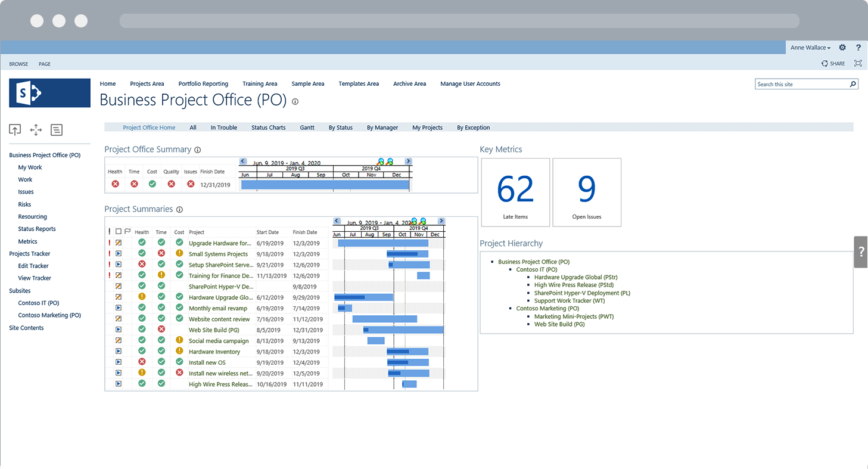Click the edit pencil icon on the Upgrade Hardware row
Screen dimensions: 868x469
click(x=119, y=243)
